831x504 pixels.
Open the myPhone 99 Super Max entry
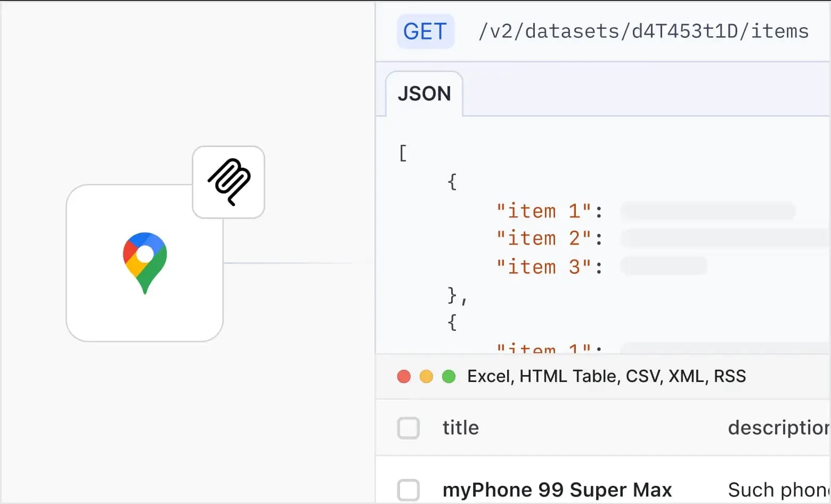[x=557, y=490]
